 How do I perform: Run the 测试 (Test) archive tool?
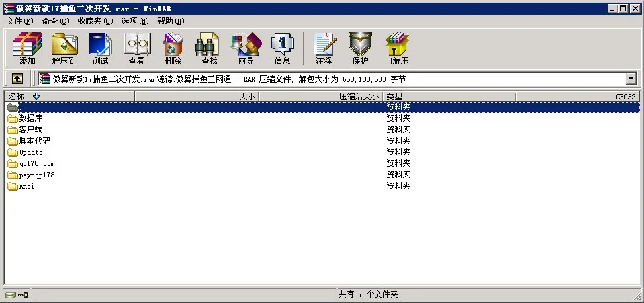[100, 48]
